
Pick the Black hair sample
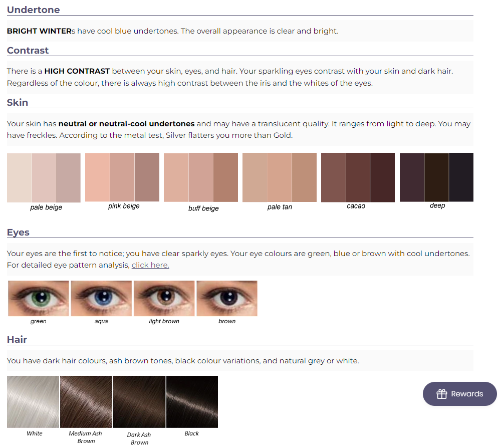tap(192, 402)
